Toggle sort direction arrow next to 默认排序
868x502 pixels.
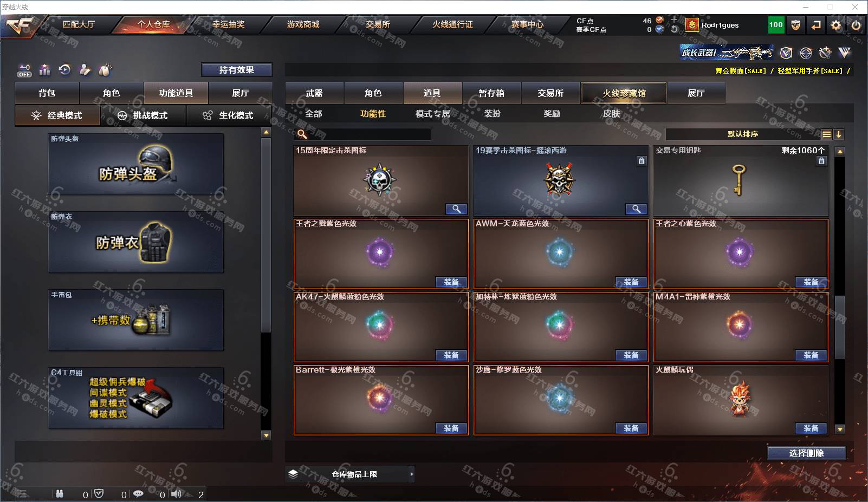coord(839,134)
